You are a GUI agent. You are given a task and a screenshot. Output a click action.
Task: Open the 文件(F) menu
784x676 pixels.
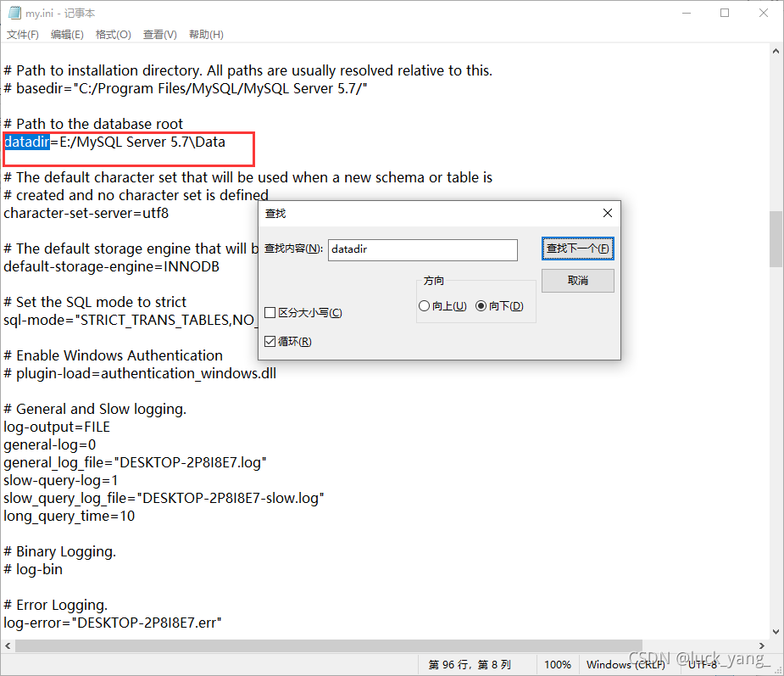pyautogui.click(x=23, y=35)
